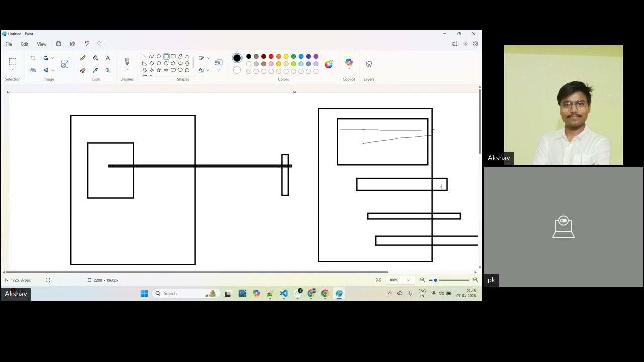Click the Resize and skew icon

65,64
